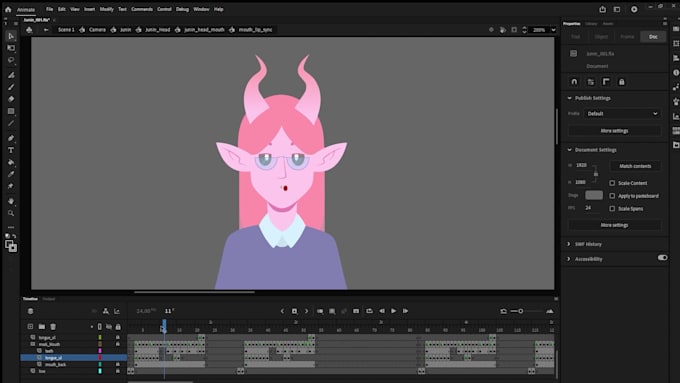Switch to the Library tab

click(x=591, y=23)
